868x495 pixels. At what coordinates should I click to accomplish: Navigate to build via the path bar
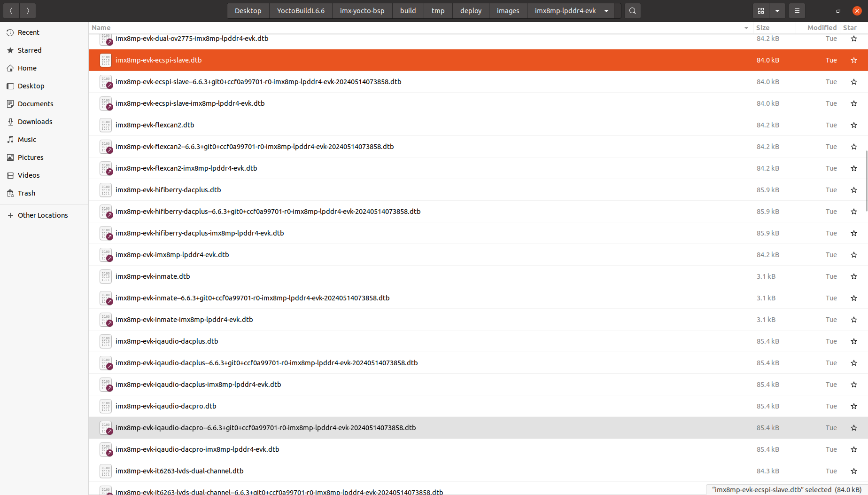(408, 10)
